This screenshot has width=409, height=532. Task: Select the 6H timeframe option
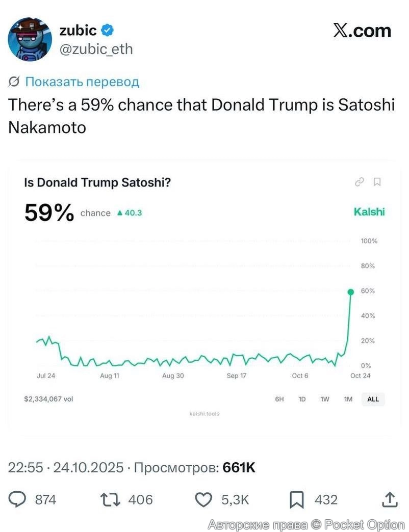(278, 400)
